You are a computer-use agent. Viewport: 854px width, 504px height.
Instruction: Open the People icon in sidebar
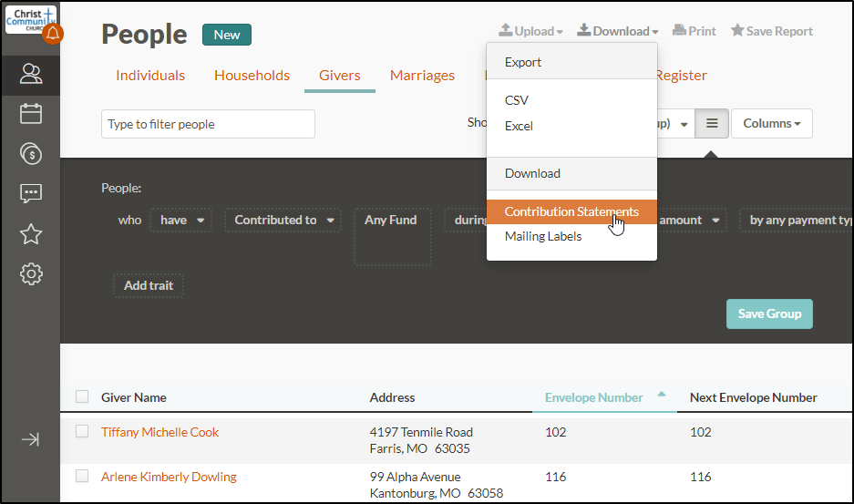[x=30, y=74]
